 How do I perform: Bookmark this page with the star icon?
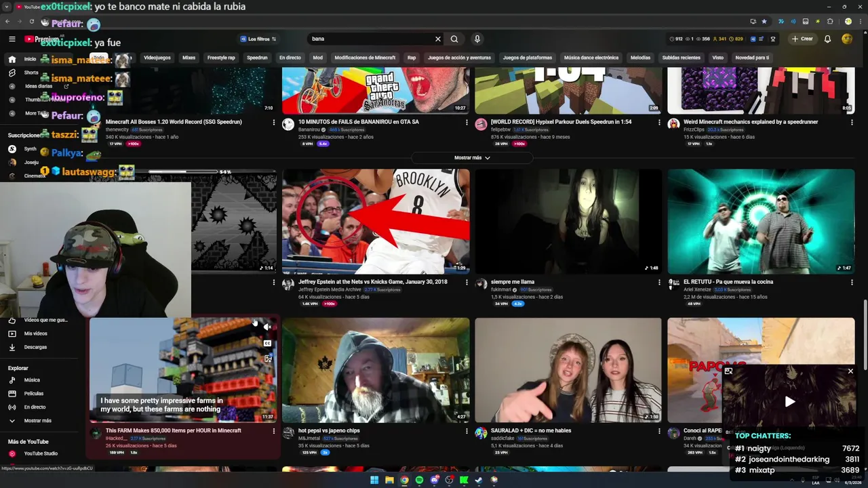764,21
